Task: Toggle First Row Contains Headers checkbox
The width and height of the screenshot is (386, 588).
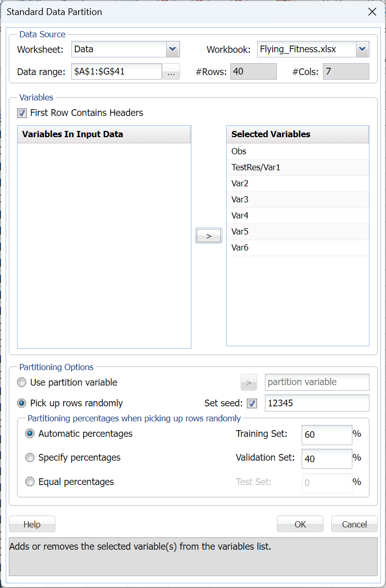Action: [x=22, y=113]
